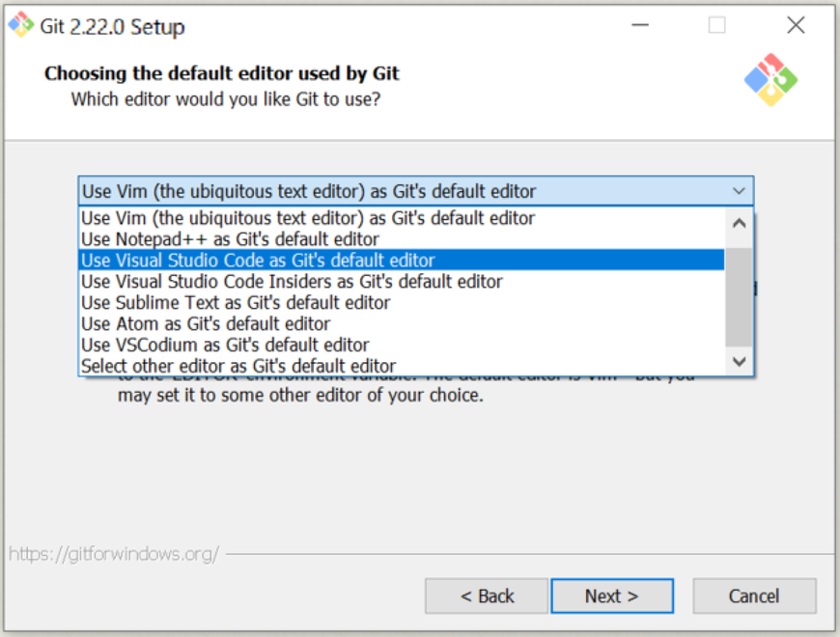Minimize the Git Setup window
The height and width of the screenshot is (637, 840).
(639, 25)
